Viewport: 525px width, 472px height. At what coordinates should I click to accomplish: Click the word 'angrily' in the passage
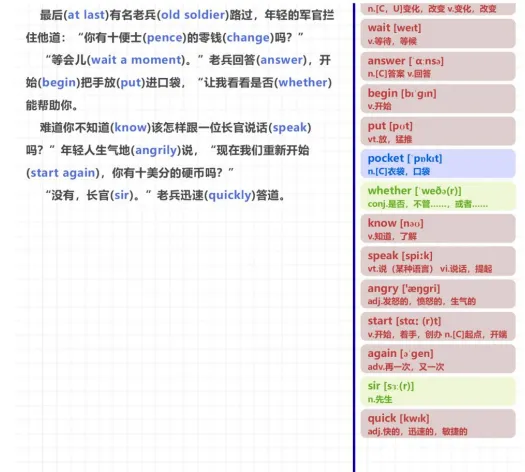click(x=156, y=150)
